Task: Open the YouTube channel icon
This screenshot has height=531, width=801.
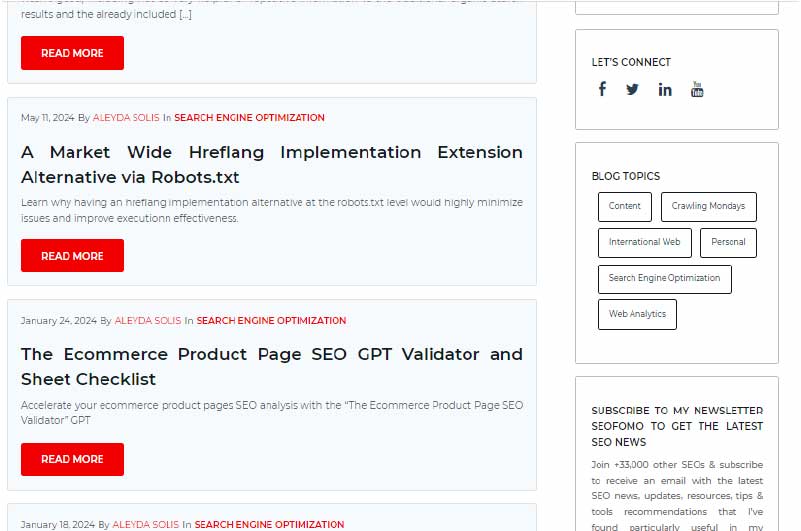Action: pyautogui.click(x=697, y=89)
